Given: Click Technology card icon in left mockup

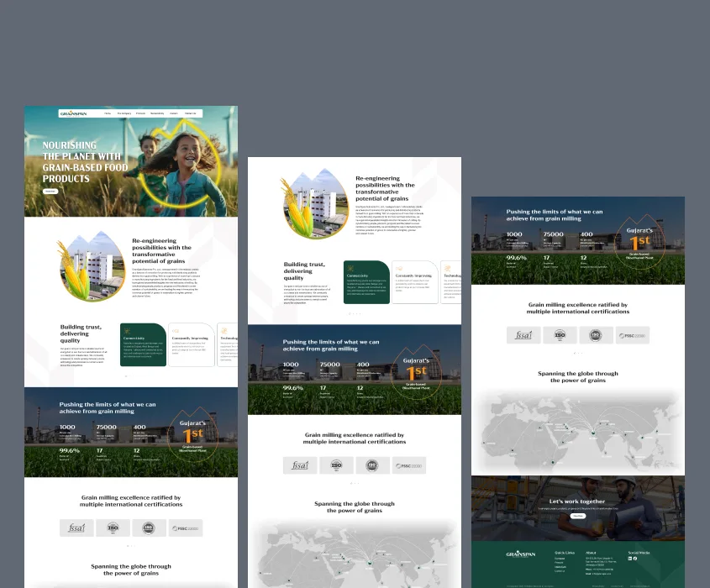Looking at the screenshot, I should click(224, 331).
